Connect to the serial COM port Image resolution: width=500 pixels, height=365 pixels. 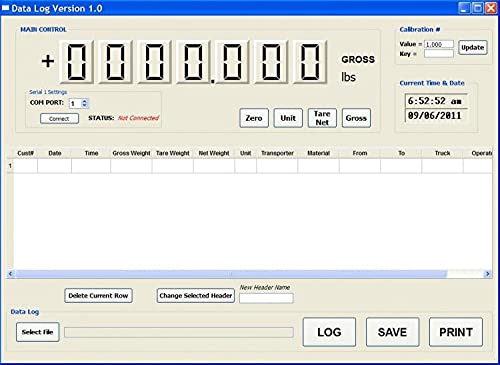[59, 119]
